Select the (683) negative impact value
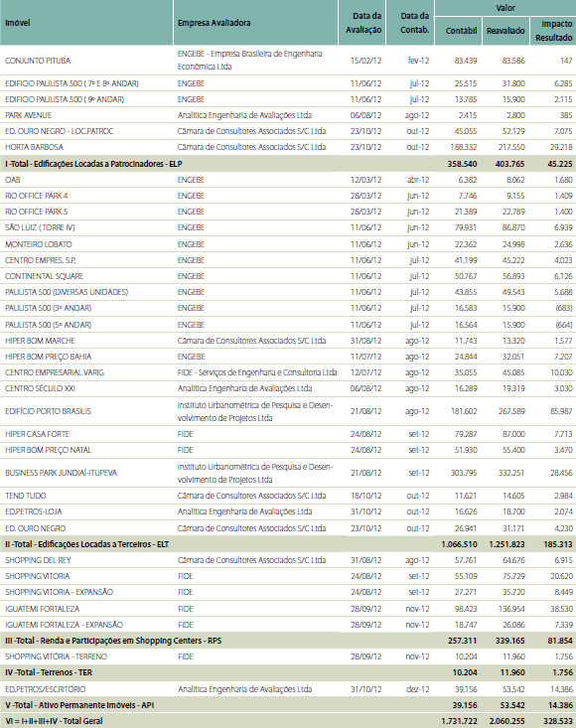The image size is (576, 728). click(564, 308)
